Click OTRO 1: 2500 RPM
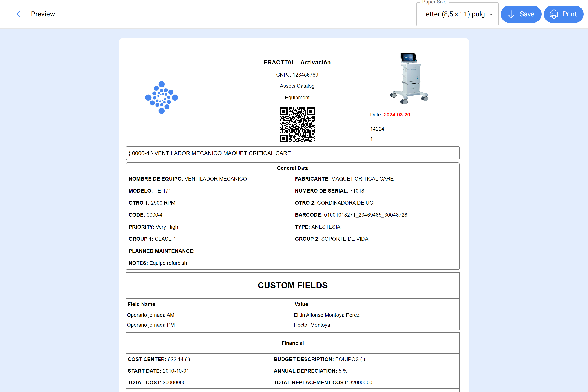Image resolution: width=588 pixels, height=392 pixels. click(152, 203)
